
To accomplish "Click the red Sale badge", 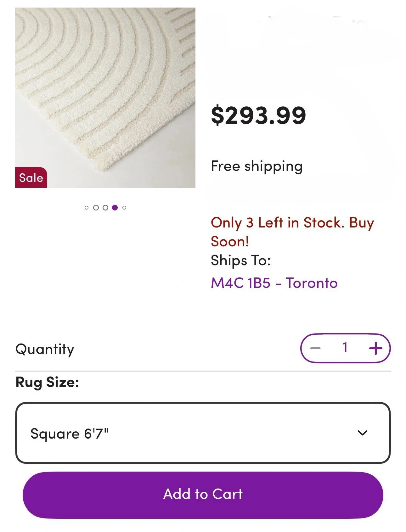I will click(31, 178).
